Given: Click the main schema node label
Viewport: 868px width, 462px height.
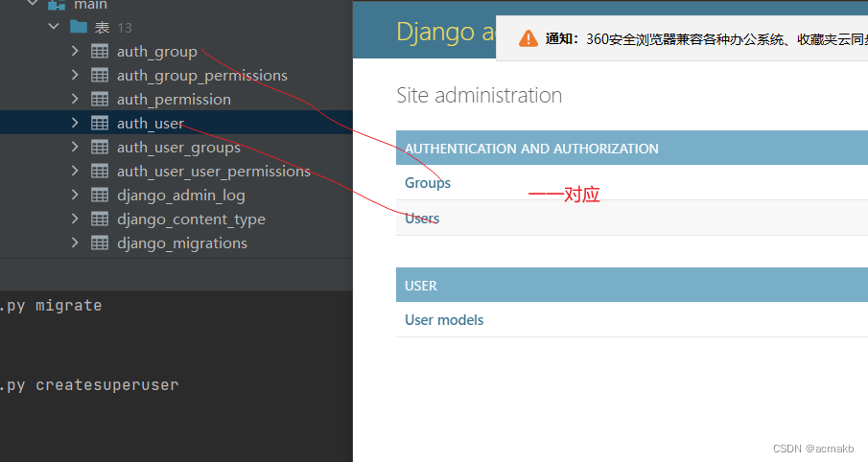Looking at the screenshot, I should click(x=91, y=5).
